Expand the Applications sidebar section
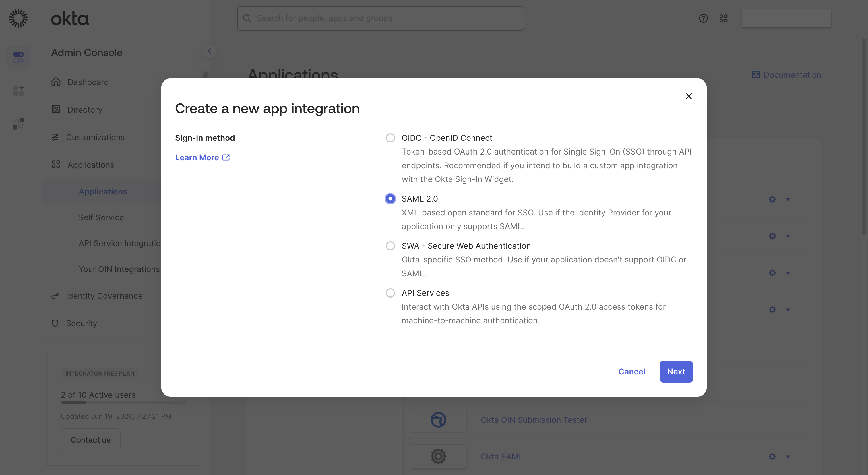 tap(91, 165)
